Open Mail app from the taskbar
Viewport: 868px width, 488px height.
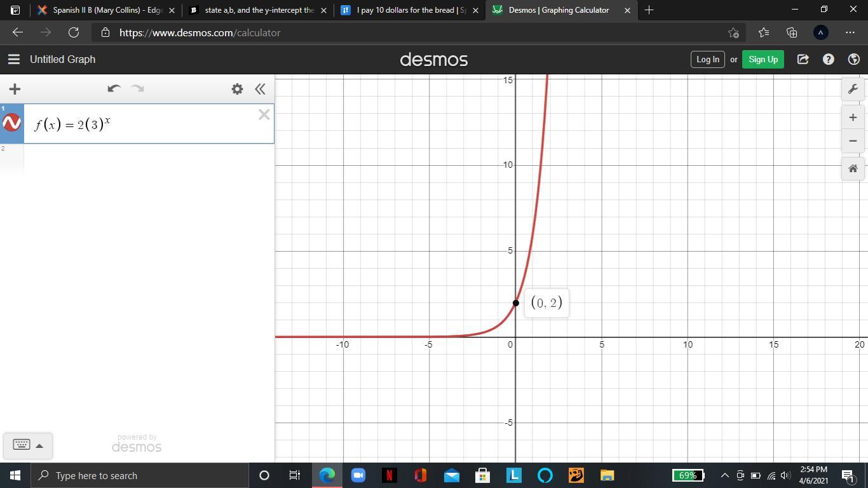click(x=452, y=475)
